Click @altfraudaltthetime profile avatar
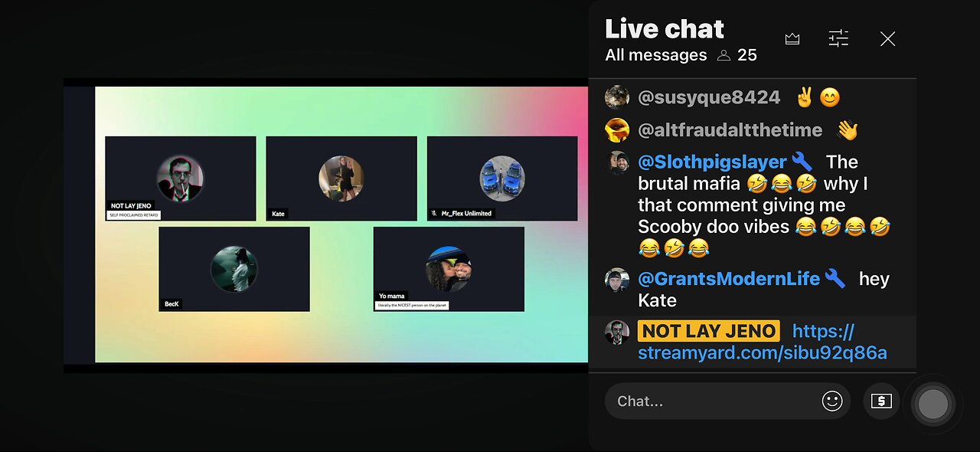 point(617,130)
